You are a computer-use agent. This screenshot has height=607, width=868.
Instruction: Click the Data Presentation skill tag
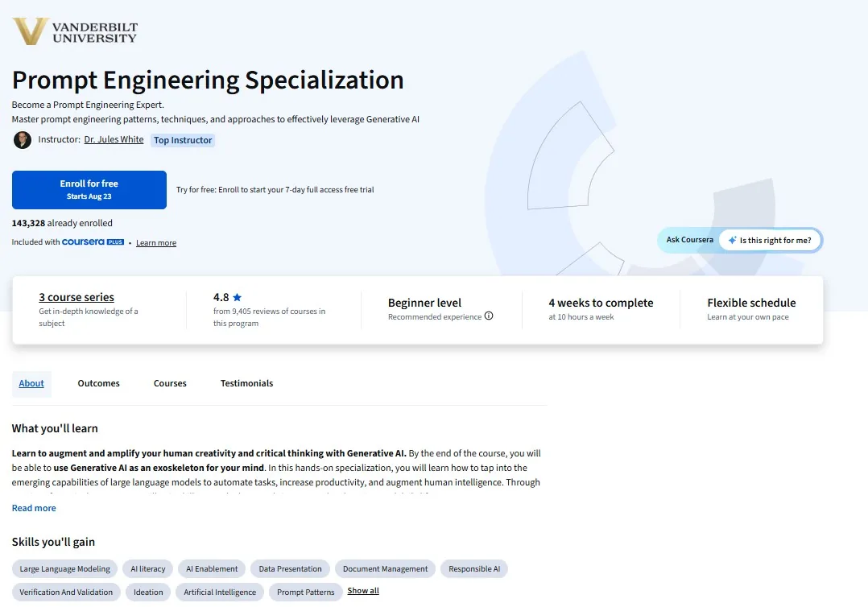click(290, 569)
